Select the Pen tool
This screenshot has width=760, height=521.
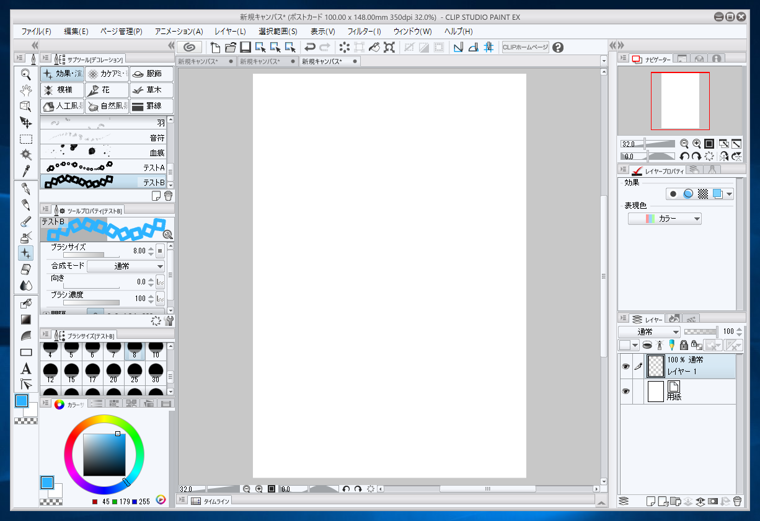[x=26, y=189]
